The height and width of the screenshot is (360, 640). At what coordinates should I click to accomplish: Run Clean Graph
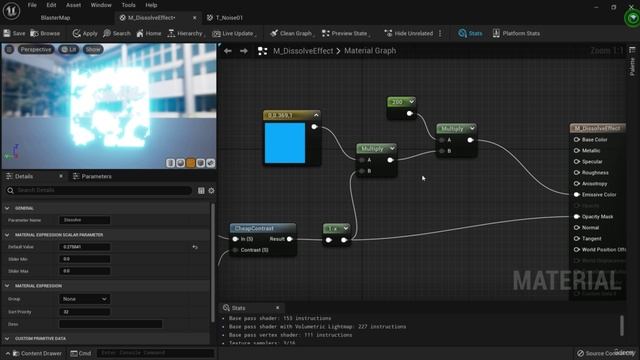(291, 33)
